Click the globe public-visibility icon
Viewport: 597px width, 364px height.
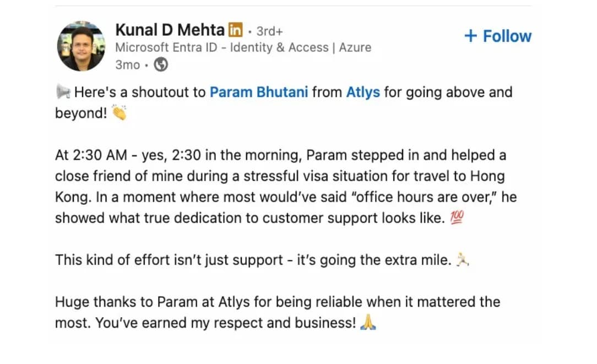click(161, 64)
